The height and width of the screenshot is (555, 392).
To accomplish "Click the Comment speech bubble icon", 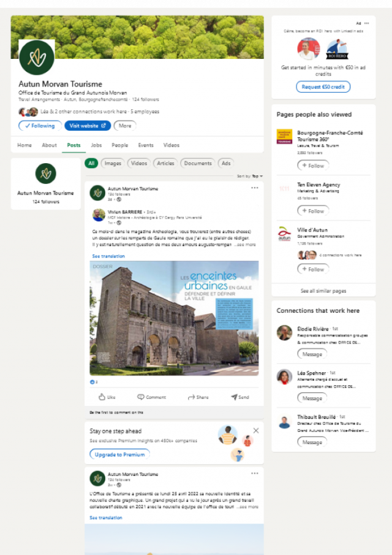I will 141,397.
